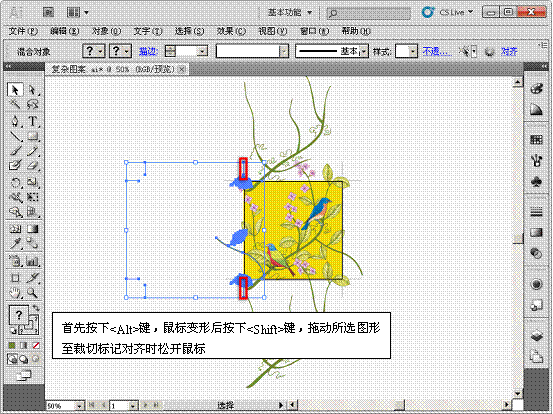Click the 不透... opacity link
The image size is (553, 414).
[x=437, y=51]
